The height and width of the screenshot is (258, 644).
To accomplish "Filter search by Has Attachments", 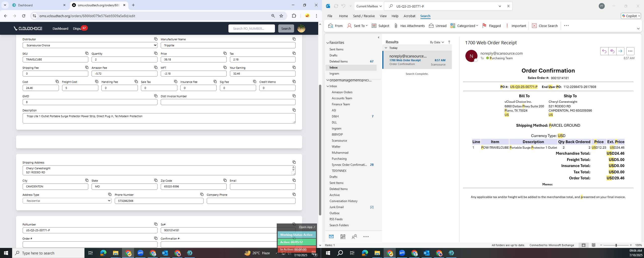I will coord(409,26).
